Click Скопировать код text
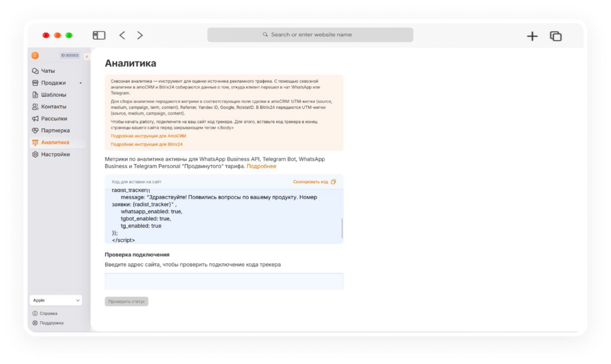The image size is (611, 364). [311, 182]
